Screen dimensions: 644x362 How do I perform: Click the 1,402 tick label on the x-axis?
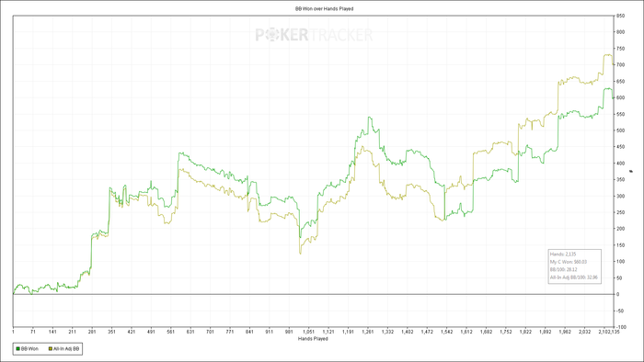408,332
